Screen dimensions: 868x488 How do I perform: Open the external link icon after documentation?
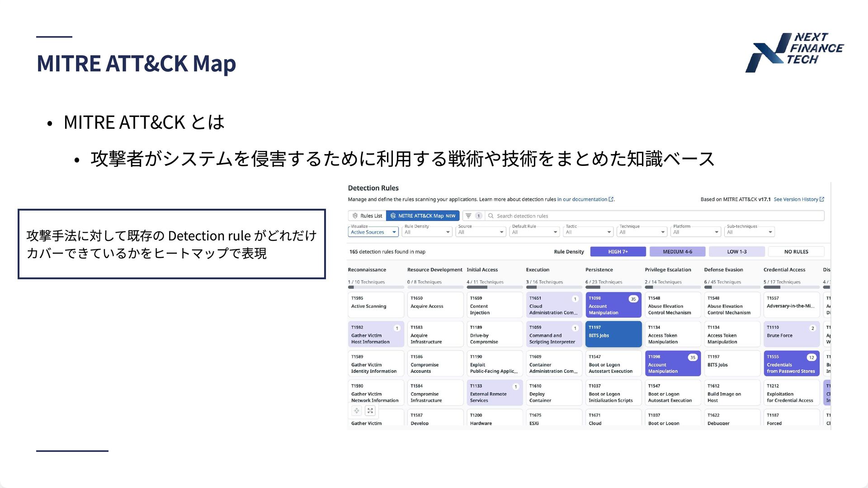pos(611,199)
